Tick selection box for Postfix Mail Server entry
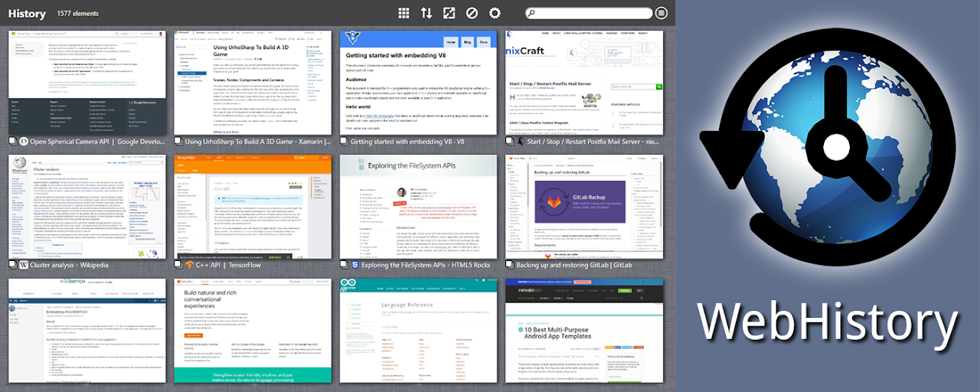 [508, 142]
